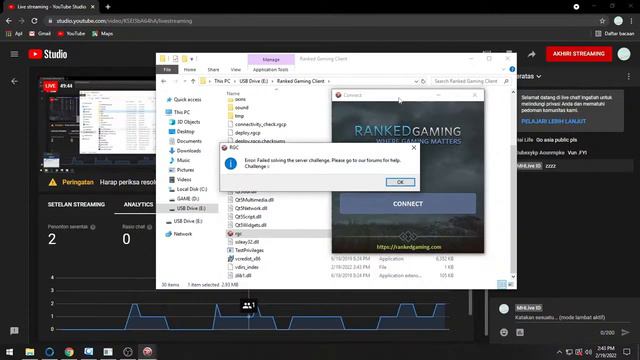Image resolution: width=640 pixels, height=360 pixels.
Task: Click the feedback icon in Studio sidebar
Action: pyautogui.click(x=14, y=331)
